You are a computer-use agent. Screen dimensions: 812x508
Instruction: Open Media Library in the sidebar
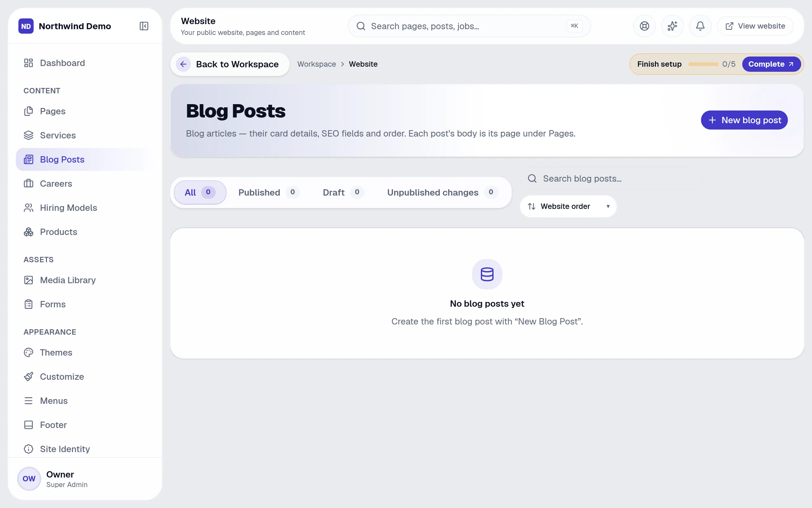tap(85, 280)
